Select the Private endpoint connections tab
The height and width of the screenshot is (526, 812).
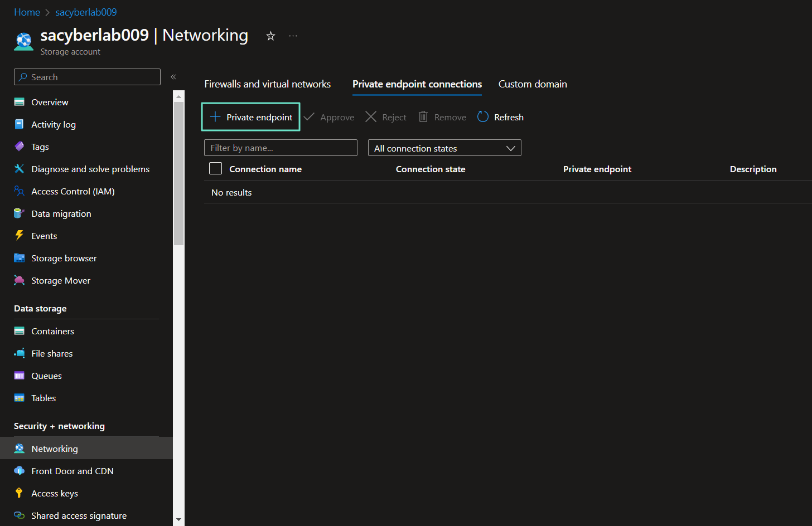[417, 84]
